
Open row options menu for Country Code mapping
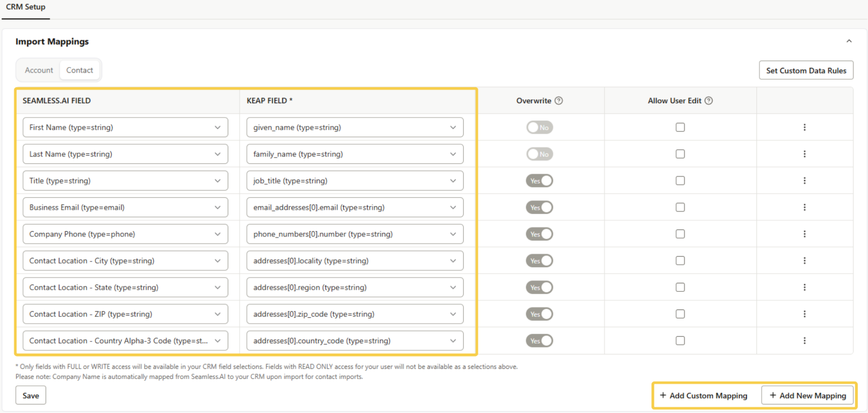click(x=804, y=341)
